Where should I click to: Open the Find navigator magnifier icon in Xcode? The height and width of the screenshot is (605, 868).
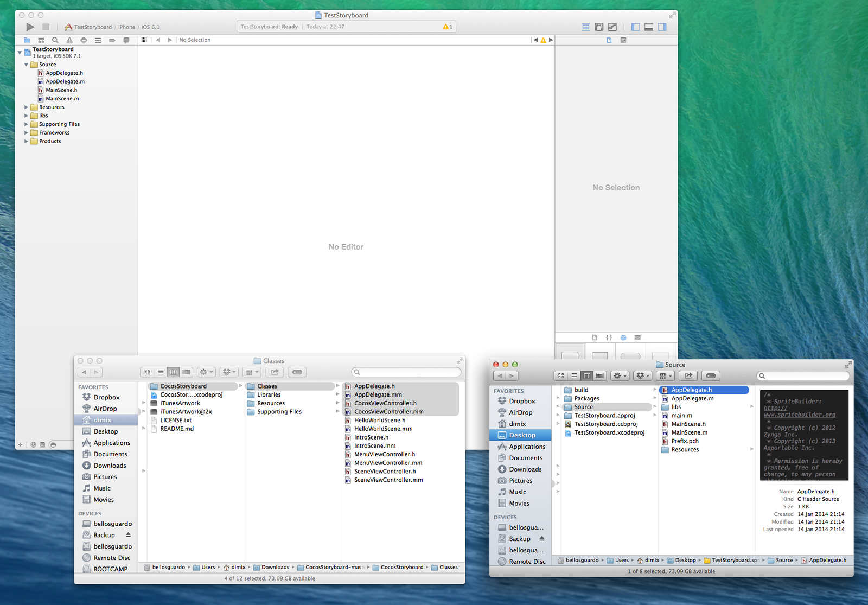point(55,40)
